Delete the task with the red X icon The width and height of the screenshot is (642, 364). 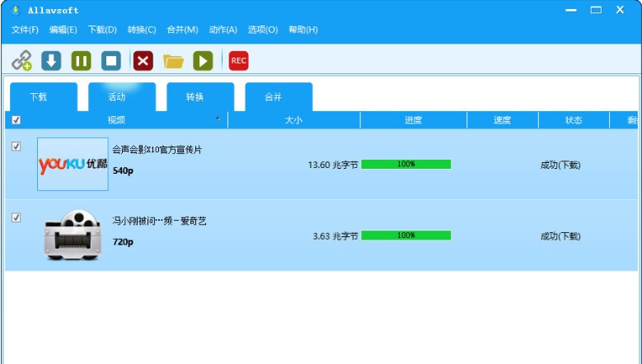(143, 61)
